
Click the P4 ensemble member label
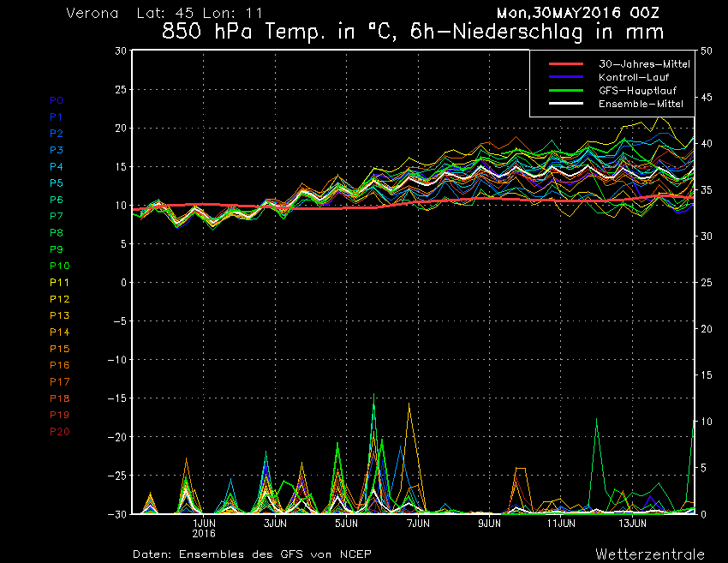click(x=57, y=167)
